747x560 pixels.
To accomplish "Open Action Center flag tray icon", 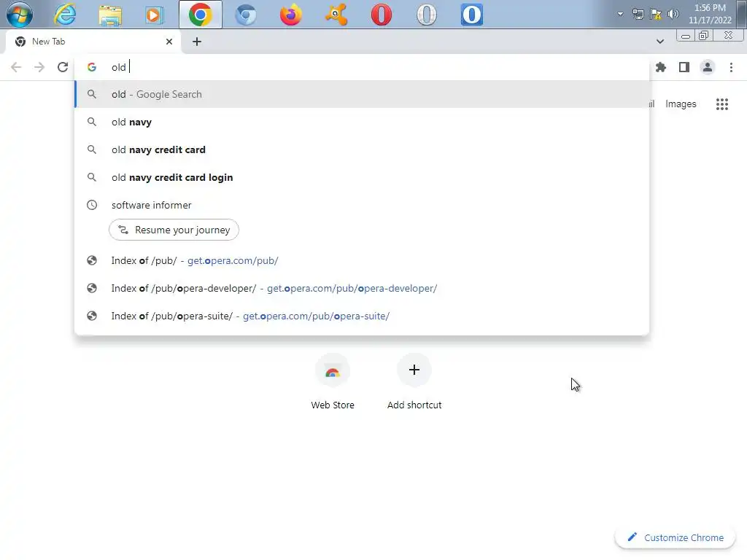I will 656,14.
